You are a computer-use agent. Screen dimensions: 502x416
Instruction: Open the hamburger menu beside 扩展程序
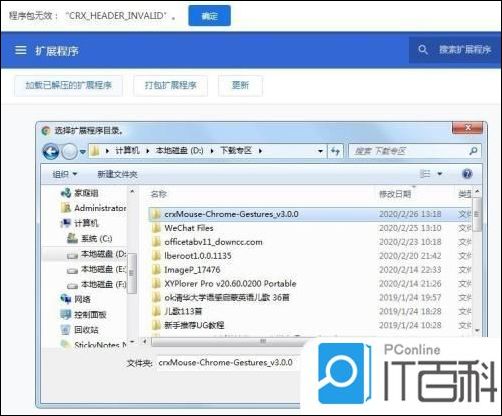click(21, 50)
